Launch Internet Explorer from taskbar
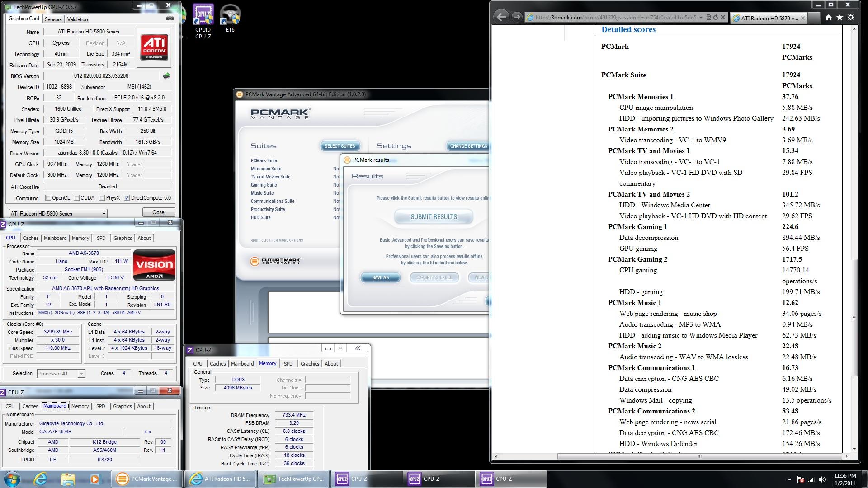 click(x=41, y=479)
